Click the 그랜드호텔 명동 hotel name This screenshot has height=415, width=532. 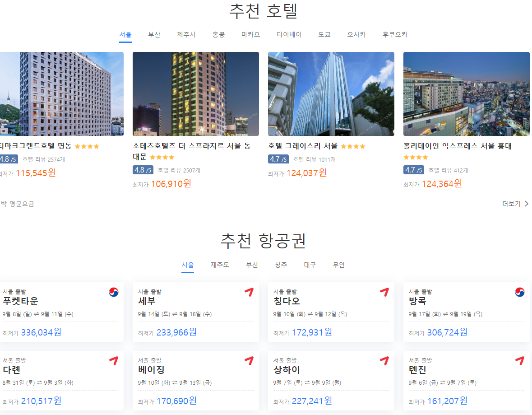coord(36,146)
